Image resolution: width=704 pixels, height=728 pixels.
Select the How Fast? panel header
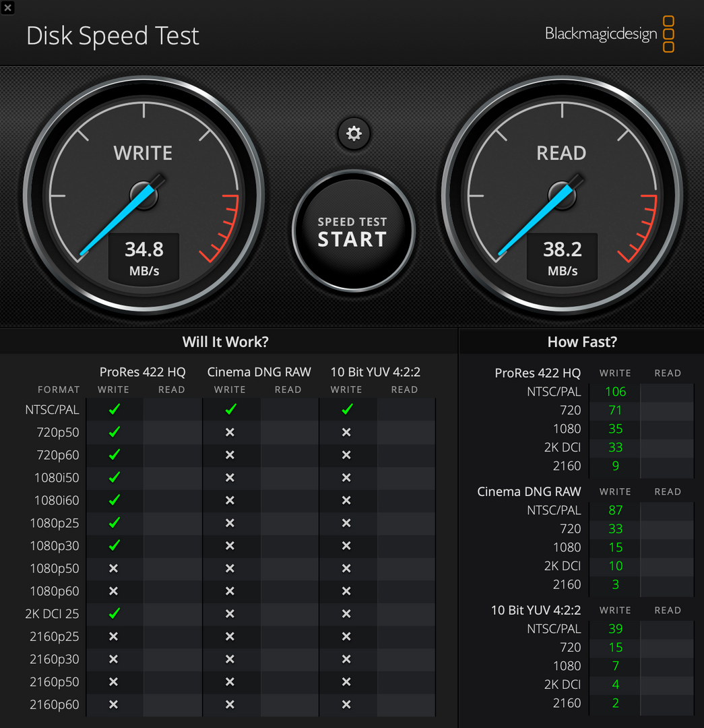coord(582,342)
